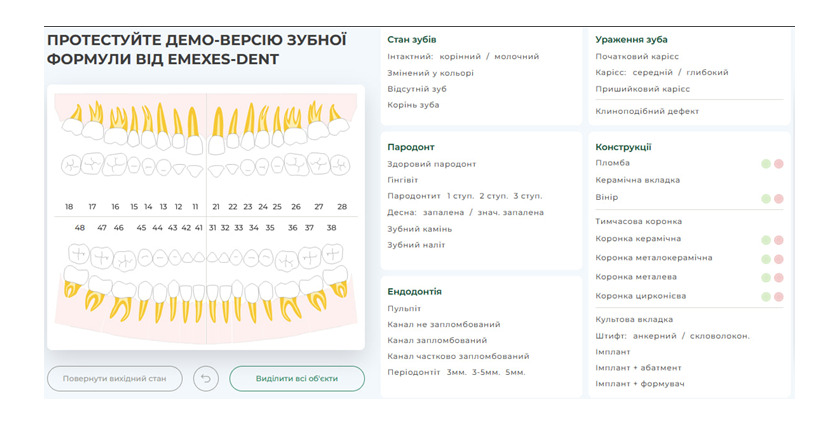
Task: Pick green dot next to Пломба
Action: [766, 163]
